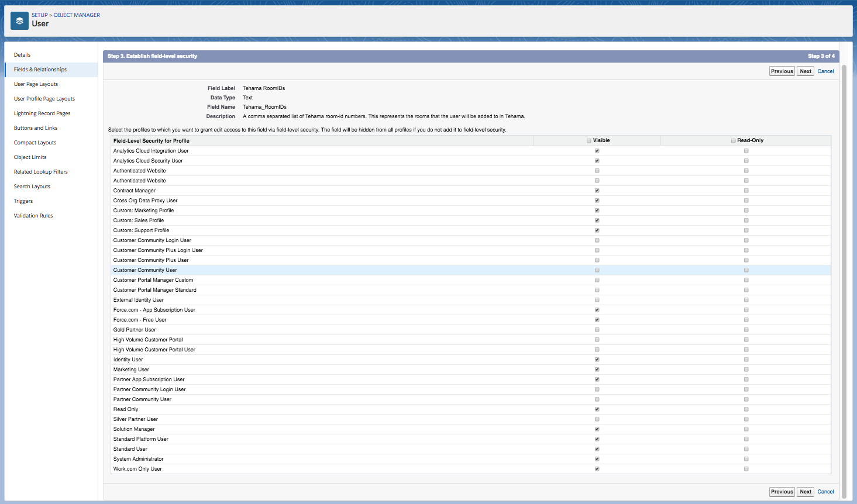Check Read-Only for Customer Community User
Image resolution: width=857 pixels, height=504 pixels.
tap(746, 270)
